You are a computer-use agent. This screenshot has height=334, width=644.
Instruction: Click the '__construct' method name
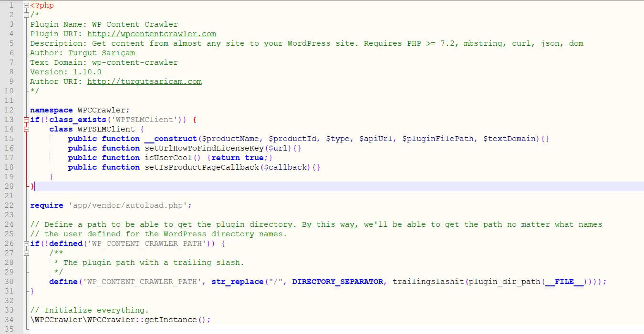[171, 139]
